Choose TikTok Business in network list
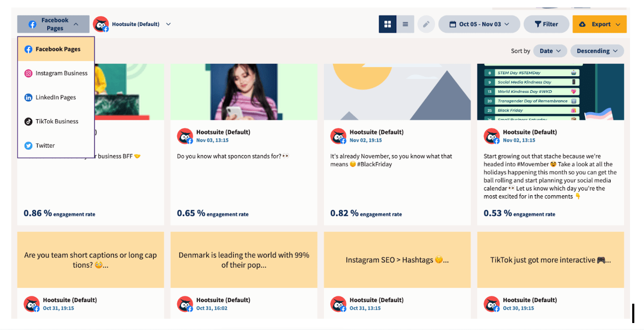 coord(56,121)
